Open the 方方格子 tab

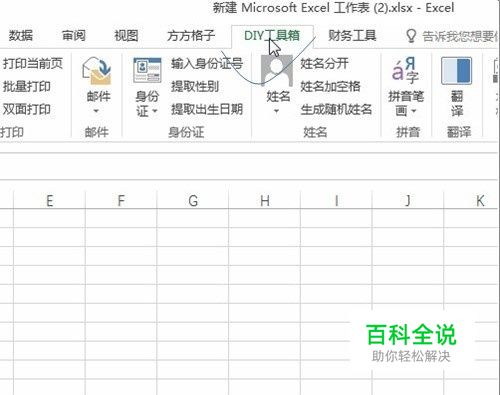point(191,35)
